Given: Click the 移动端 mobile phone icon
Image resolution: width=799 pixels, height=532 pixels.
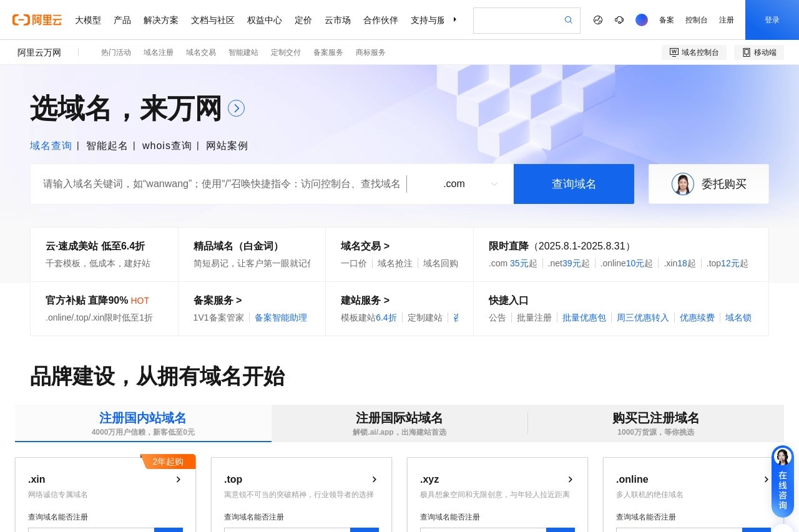Looking at the screenshot, I should point(746,52).
